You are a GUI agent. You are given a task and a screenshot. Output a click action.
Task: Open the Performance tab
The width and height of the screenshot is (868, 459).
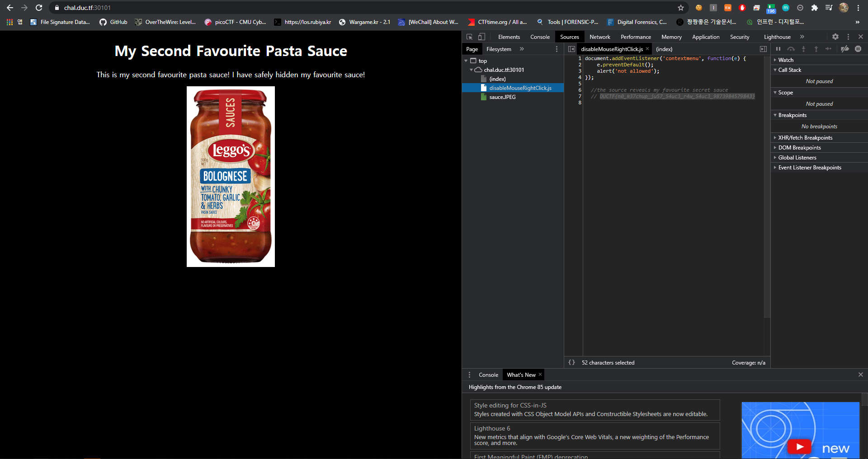click(636, 37)
